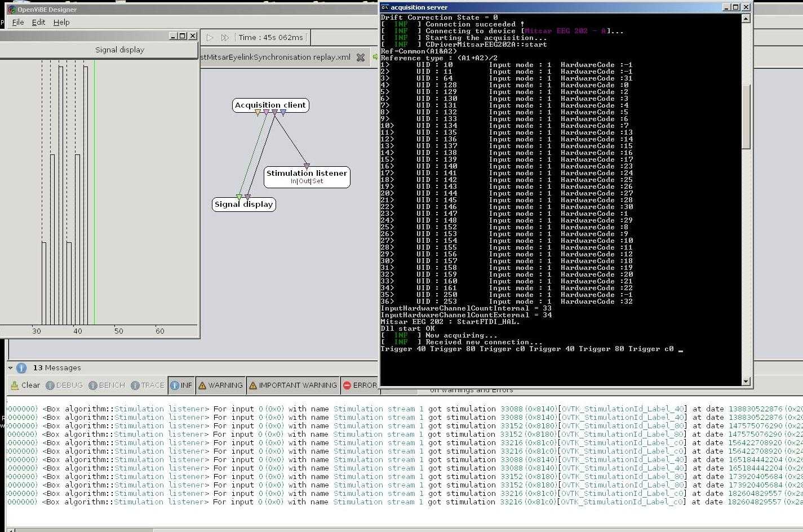
Task: Click the play scenario button
Action: tap(210, 37)
